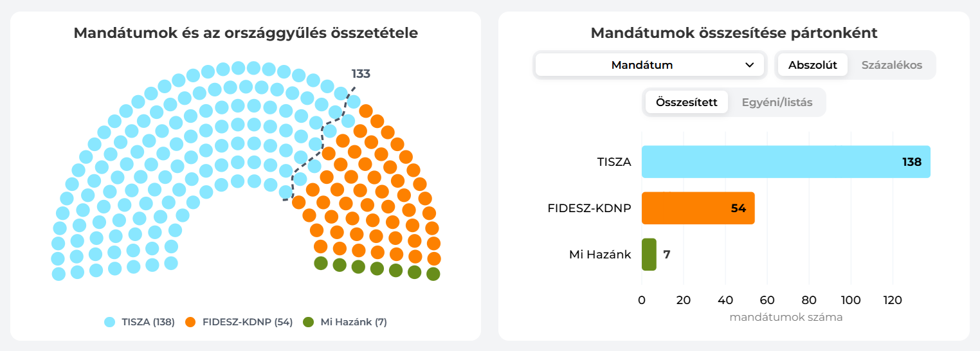The width and height of the screenshot is (980, 351).
Task: Click the TISZA blue legend dot
Action: [x=110, y=322]
